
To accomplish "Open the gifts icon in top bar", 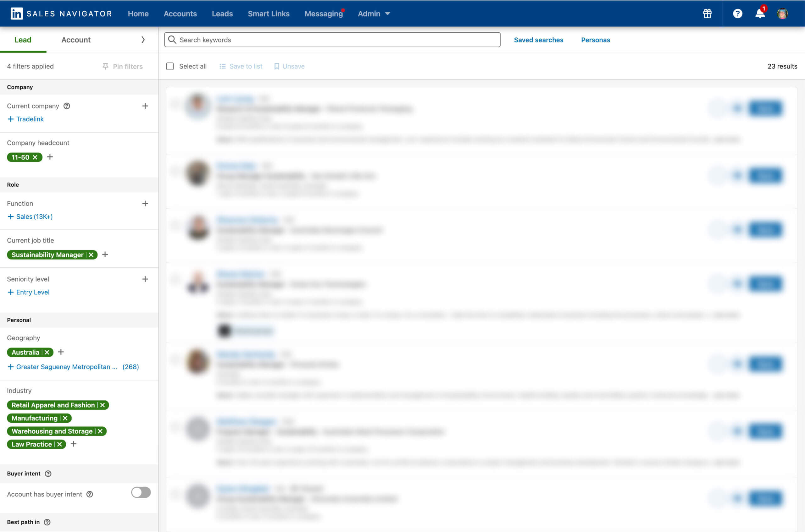I will click(x=707, y=14).
